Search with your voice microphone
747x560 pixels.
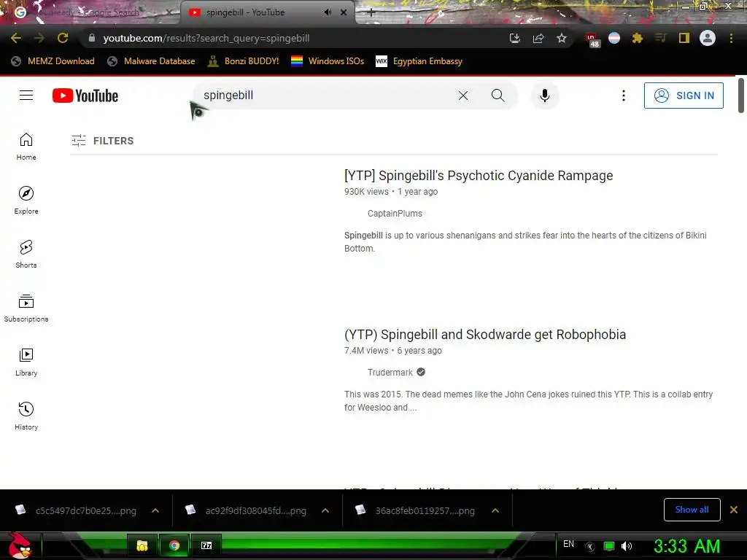[x=544, y=96]
